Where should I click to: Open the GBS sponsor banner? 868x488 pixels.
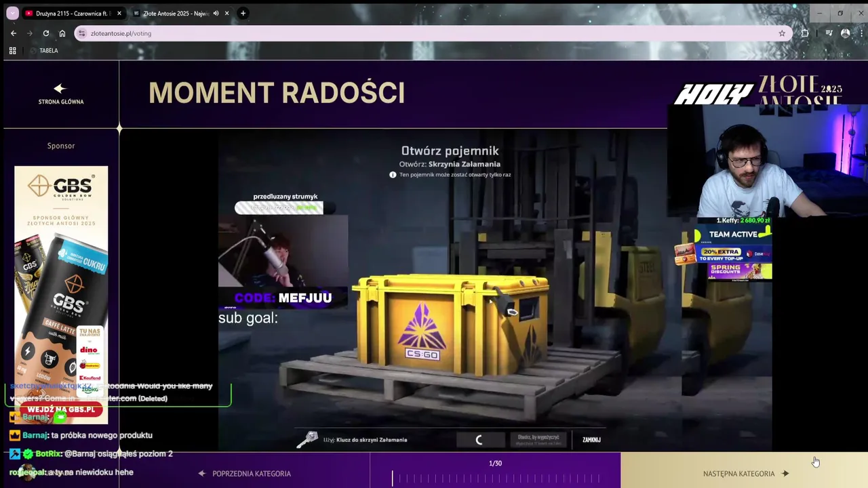point(61,295)
